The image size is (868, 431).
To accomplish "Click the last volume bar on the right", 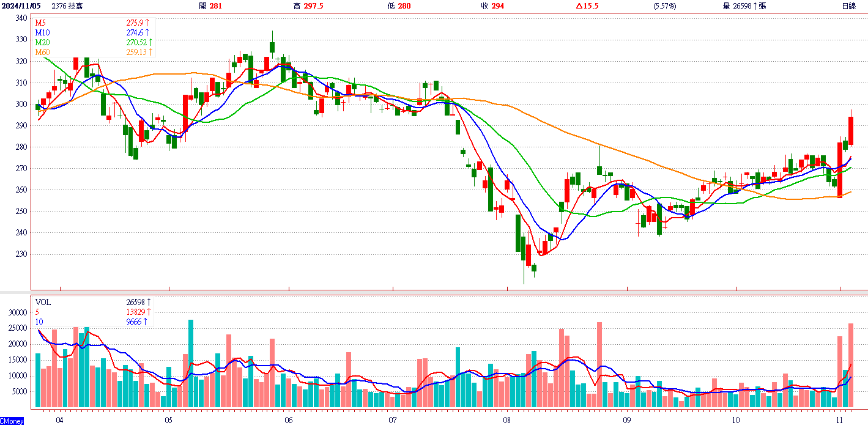I will [850, 366].
